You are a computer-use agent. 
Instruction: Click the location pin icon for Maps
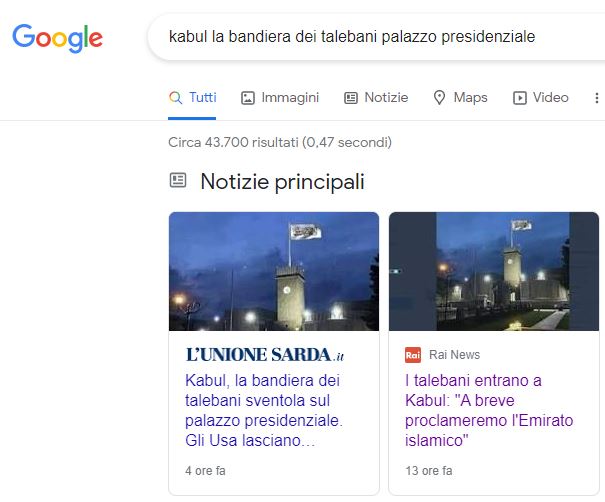point(439,98)
